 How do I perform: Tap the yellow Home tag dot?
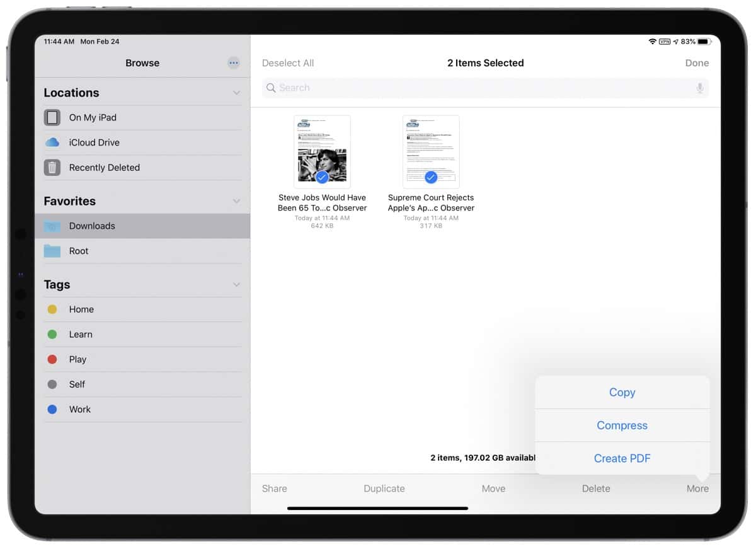[54, 309]
